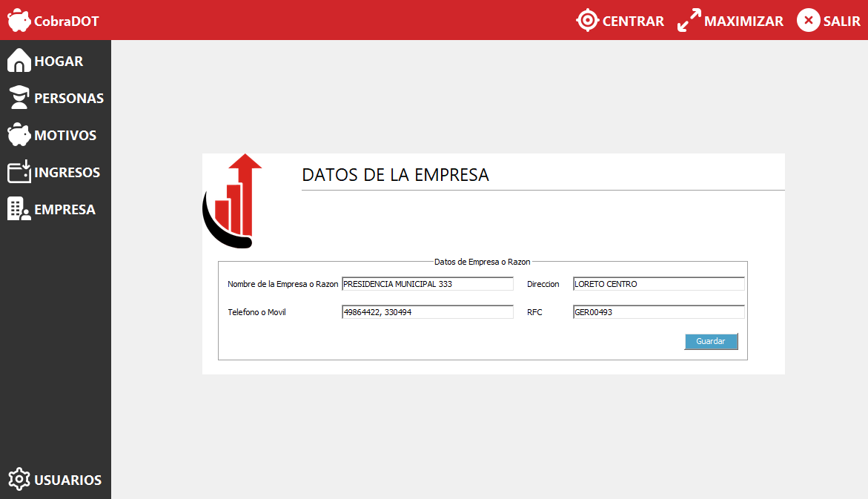Click the CENTRAR text label
Image resolution: width=868 pixels, height=499 pixels.
pyautogui.click(x=633, y=21)
